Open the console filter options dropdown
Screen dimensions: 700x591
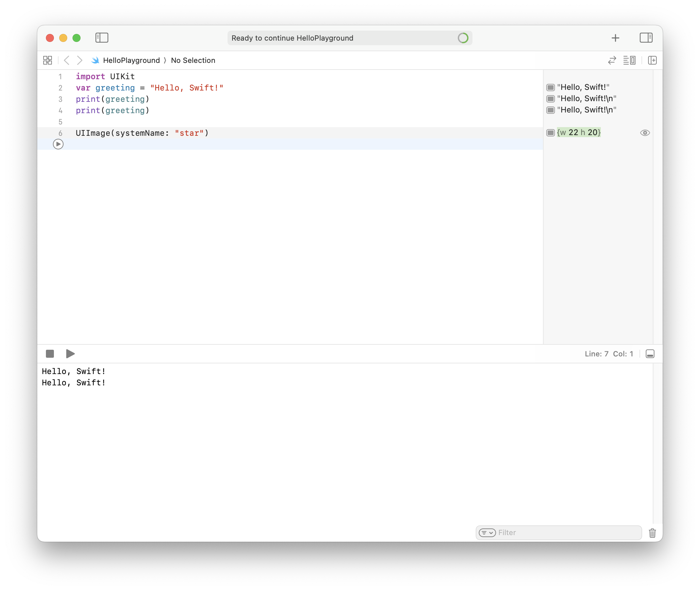click(487, 533)
